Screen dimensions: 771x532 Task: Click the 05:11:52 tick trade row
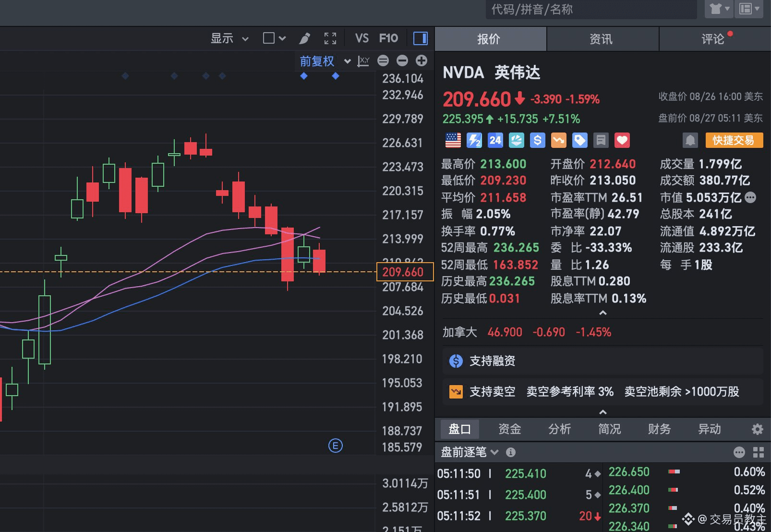(519, 516)
